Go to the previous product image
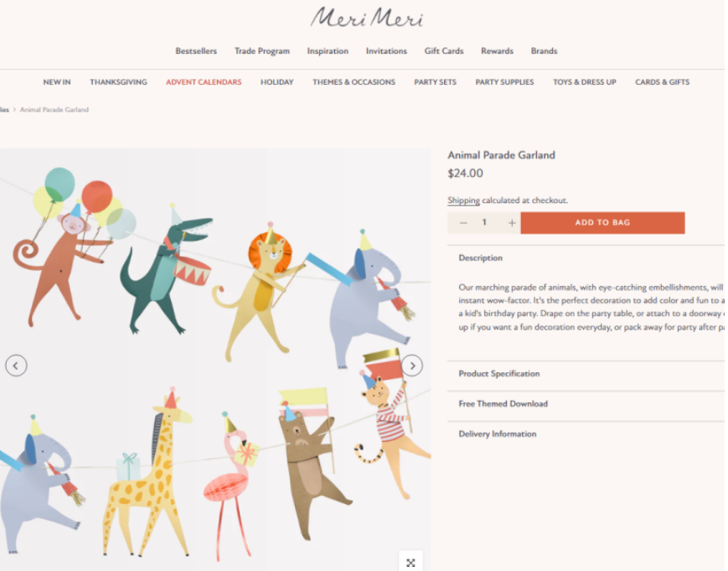Screen dimensions: 728x571 [x=16, y=366]
